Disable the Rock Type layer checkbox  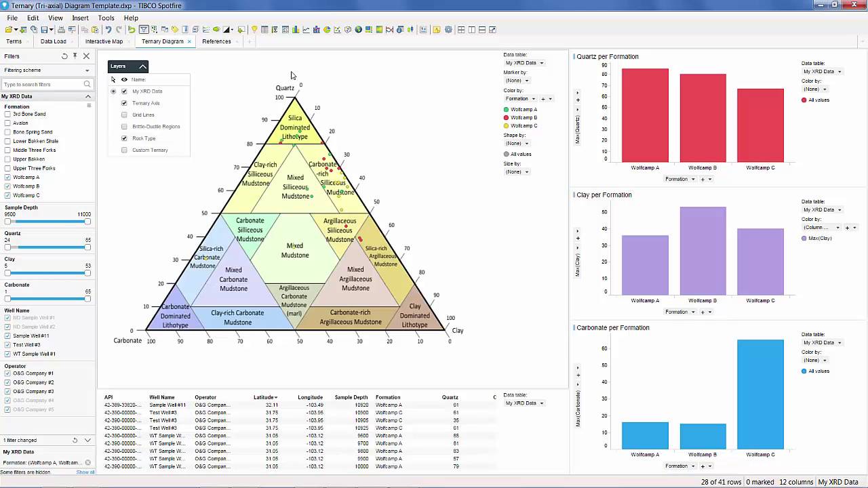coord(124,138)
